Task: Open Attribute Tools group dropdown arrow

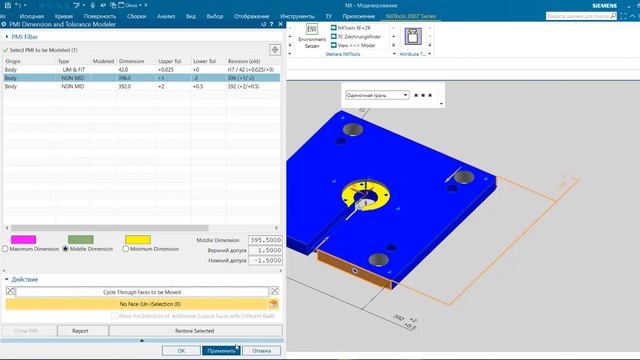Action: coord(429,54)
